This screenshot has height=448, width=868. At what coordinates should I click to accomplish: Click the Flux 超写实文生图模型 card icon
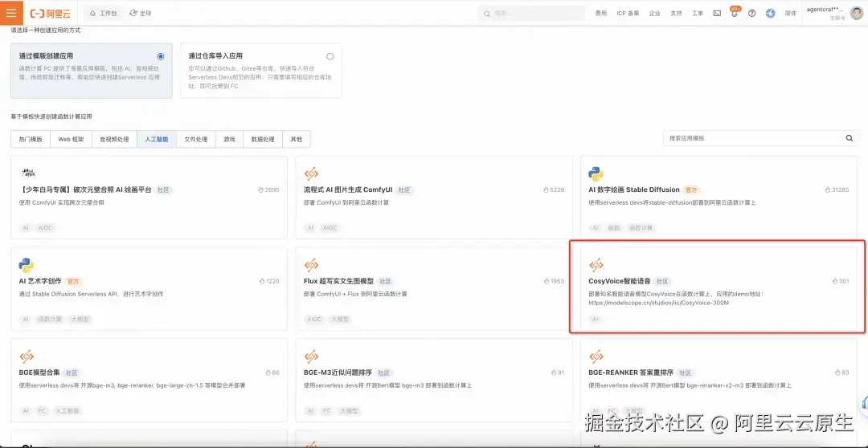point(311,265)
